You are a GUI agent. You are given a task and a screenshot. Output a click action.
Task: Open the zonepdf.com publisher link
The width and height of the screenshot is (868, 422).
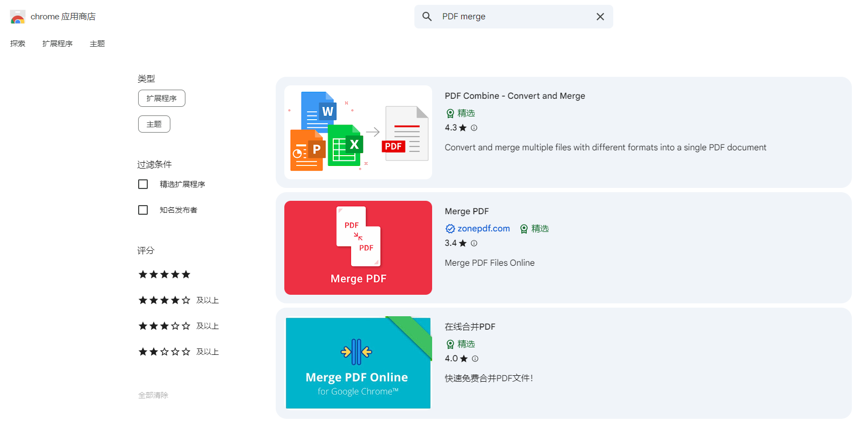coord(483,229)
